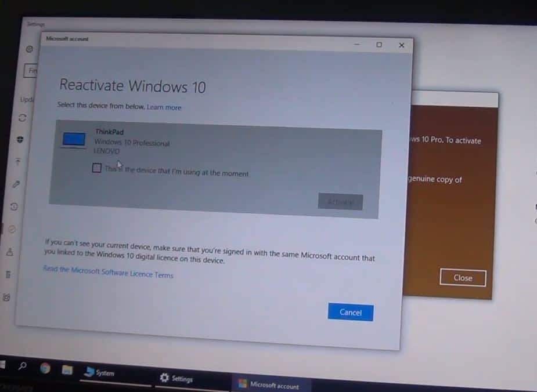Screen dimensions: 537x392
Task: Maximize the Microsoft account window
Action: click(379, 45)
